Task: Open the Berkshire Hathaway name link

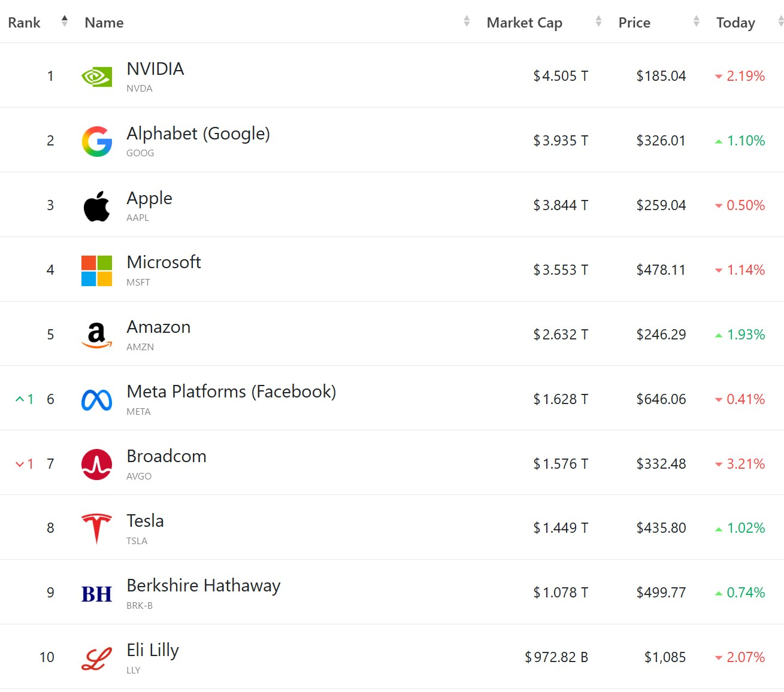Action: [203, 585]
